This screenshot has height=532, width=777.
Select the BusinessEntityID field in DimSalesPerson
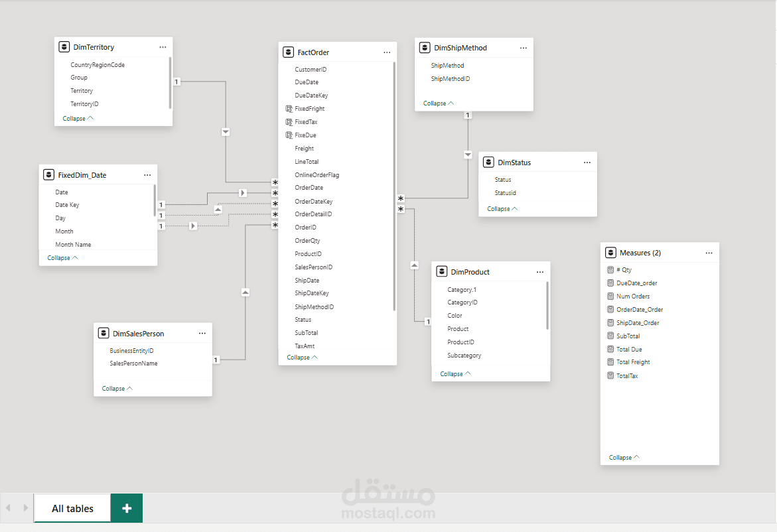[132, 351]
